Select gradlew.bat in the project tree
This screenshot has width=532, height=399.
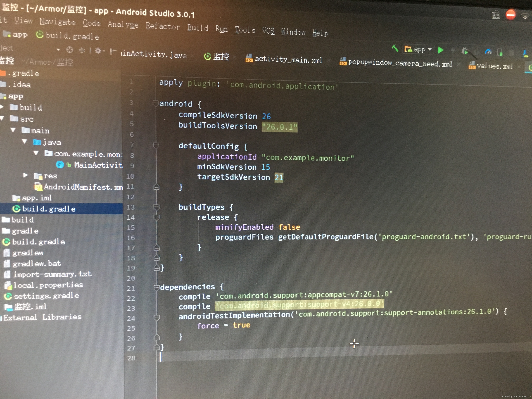tap(32, 263)
